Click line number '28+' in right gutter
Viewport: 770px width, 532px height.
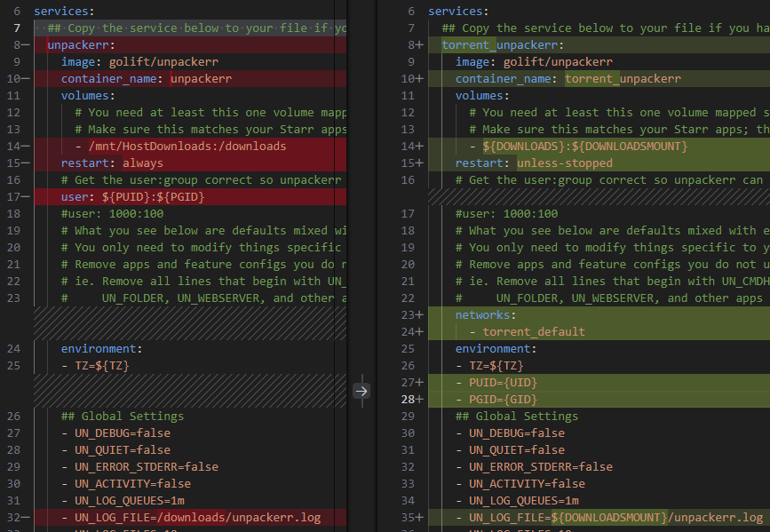pos(412,400)
